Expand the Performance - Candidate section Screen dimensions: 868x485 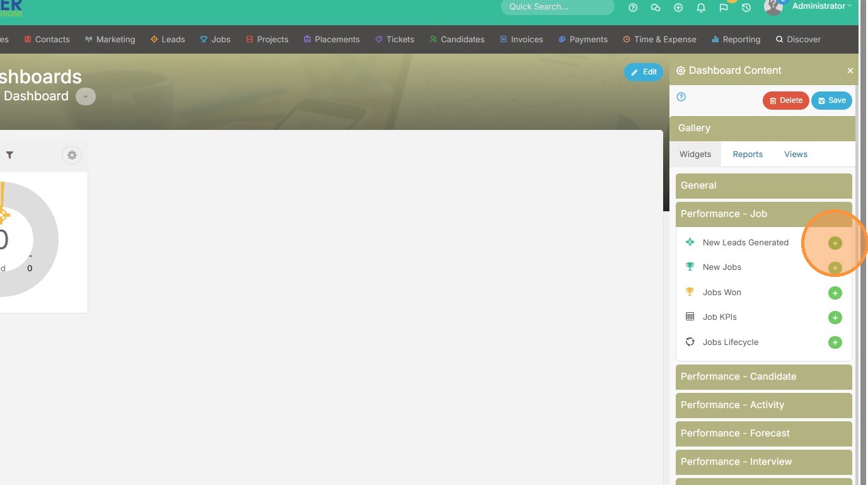pos(763,377)
